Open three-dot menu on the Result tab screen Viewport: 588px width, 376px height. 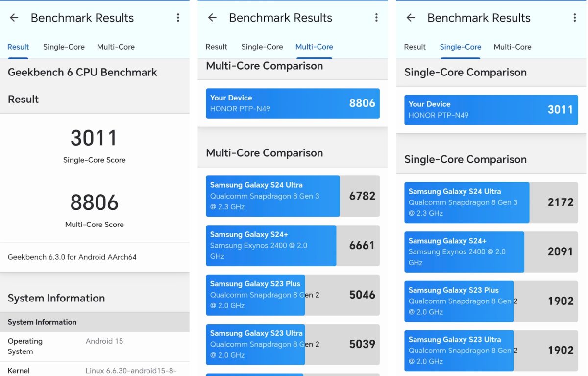178,18
